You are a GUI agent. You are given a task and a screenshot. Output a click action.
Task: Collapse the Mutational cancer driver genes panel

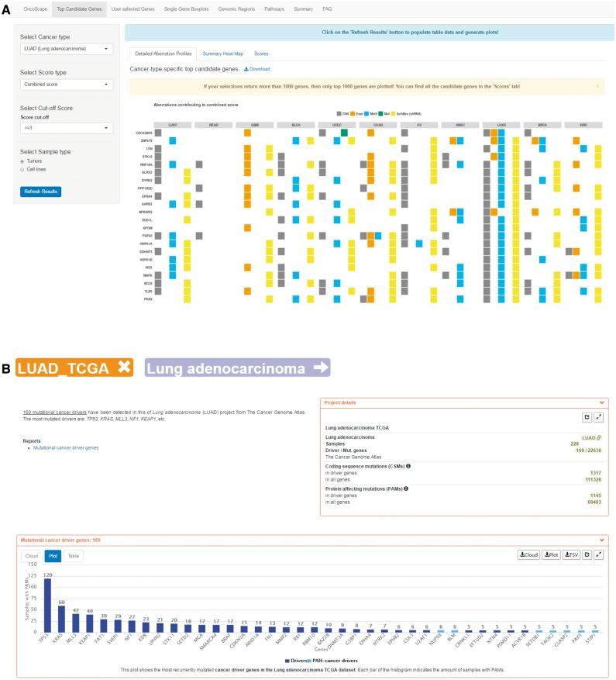[601, 540]
